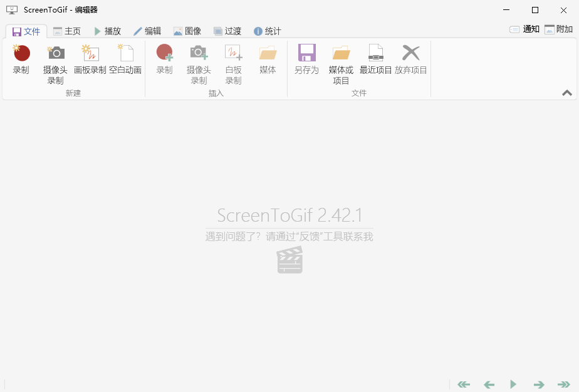
Task: Toggle play with the green playback arrow
Action: tap(513, 384)
